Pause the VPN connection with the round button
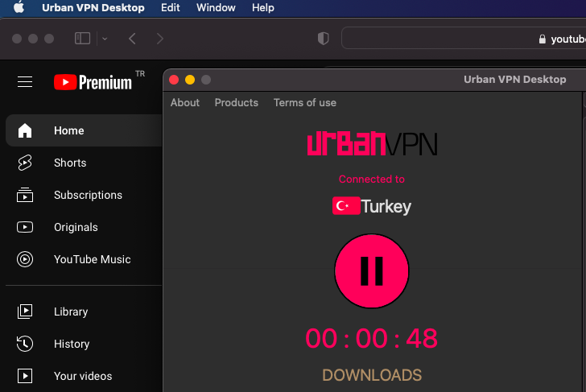586x392 pixels. 372,271
